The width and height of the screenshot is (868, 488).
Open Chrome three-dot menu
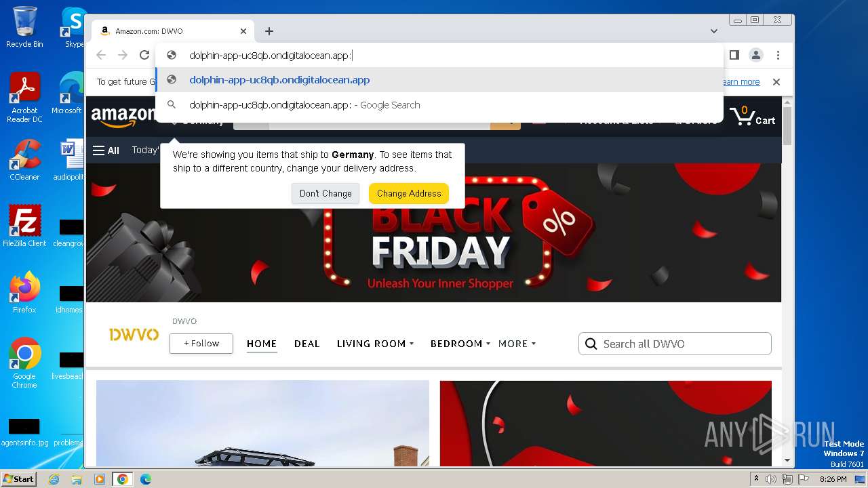(778, 55)
